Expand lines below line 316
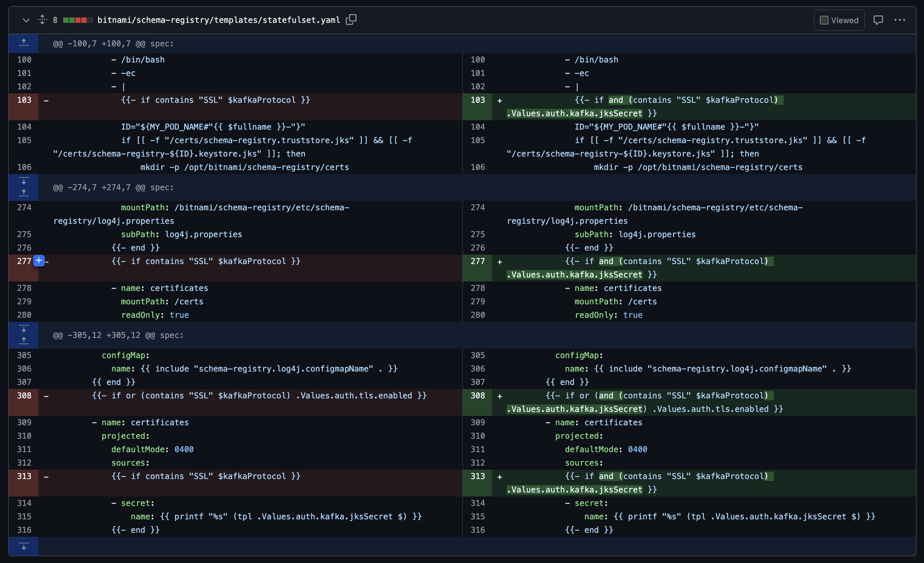This screenshot has height=563, width=924. point(24,546)
